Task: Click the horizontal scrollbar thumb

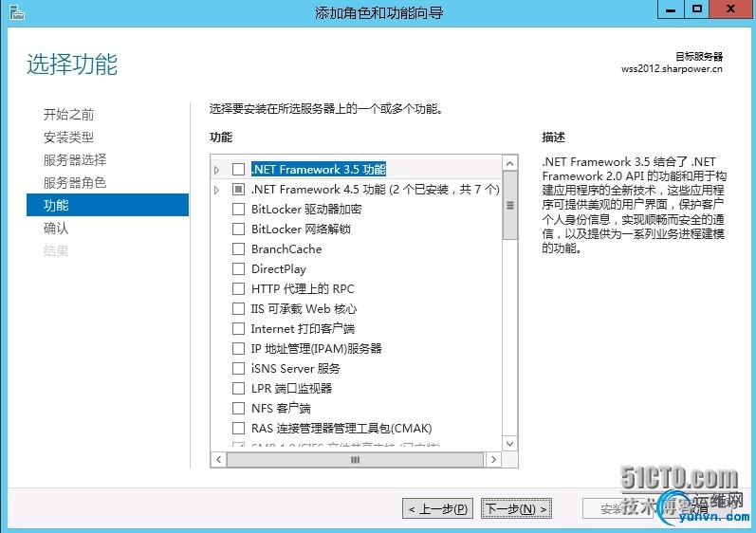Action: coord(355,460)
